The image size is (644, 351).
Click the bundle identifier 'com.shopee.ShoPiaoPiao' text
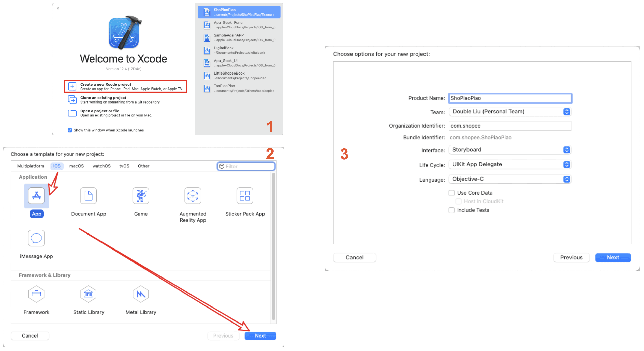(x=480, y=138)
